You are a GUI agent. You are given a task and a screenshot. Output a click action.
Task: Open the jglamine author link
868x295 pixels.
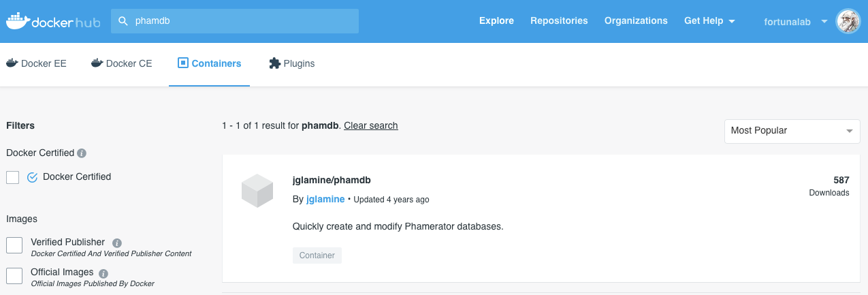click(x=325, y=200)
